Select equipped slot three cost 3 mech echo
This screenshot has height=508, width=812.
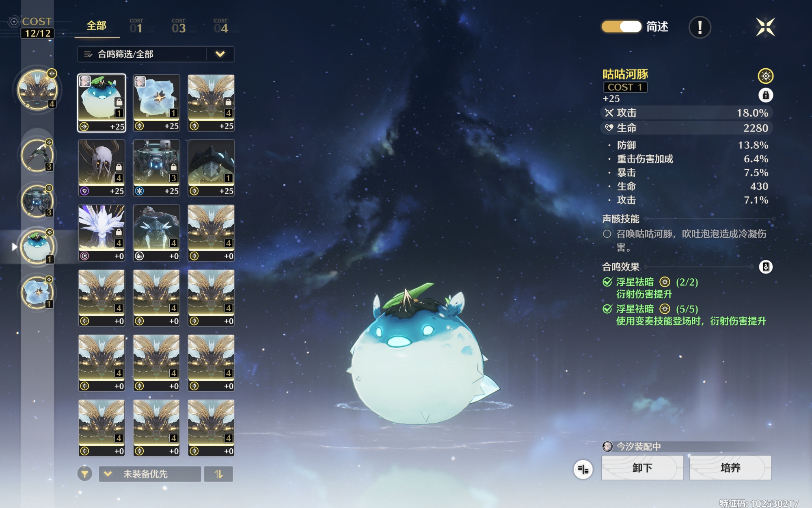[37, 201]
